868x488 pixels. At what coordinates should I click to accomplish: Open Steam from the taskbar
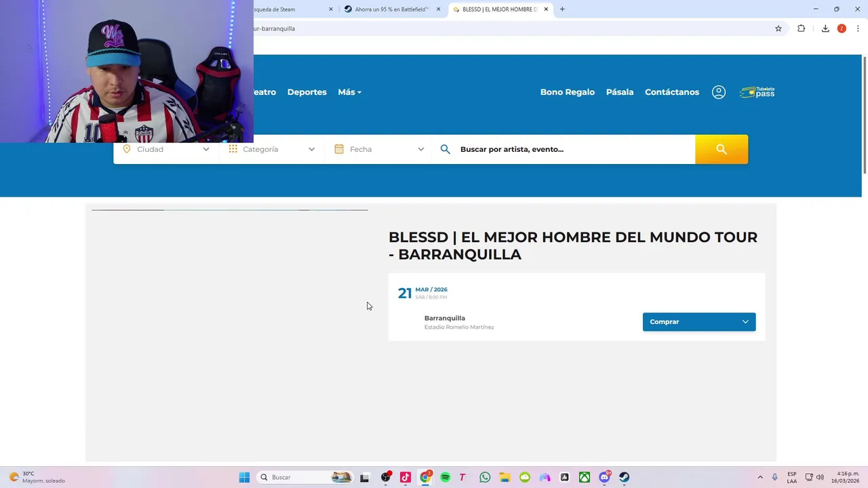tap(624, 477)
